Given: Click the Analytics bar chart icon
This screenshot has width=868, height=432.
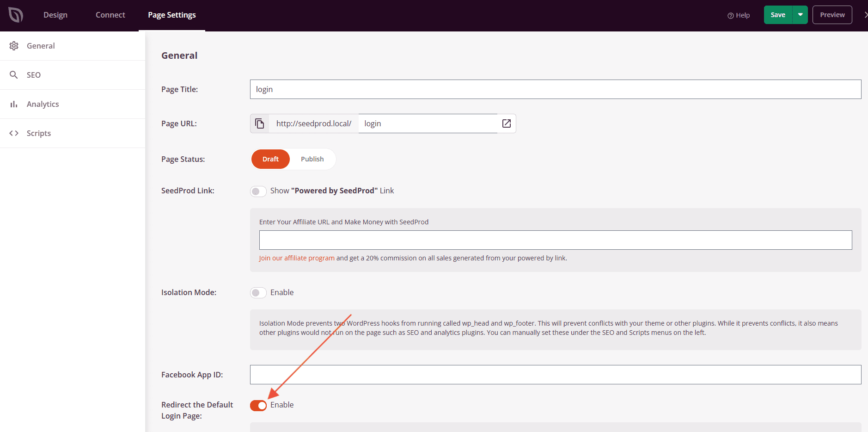Looking at the screenshot, I should 14,104.
